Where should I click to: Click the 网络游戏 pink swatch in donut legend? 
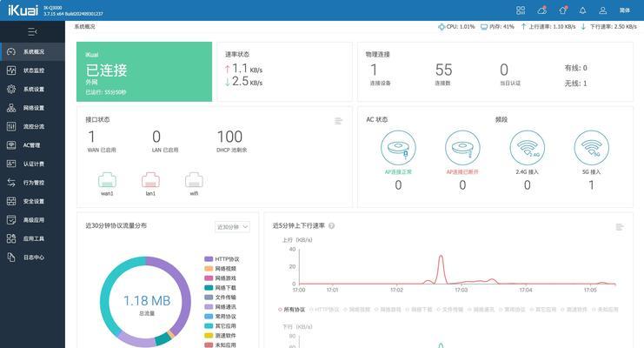[x=209, y=278]
